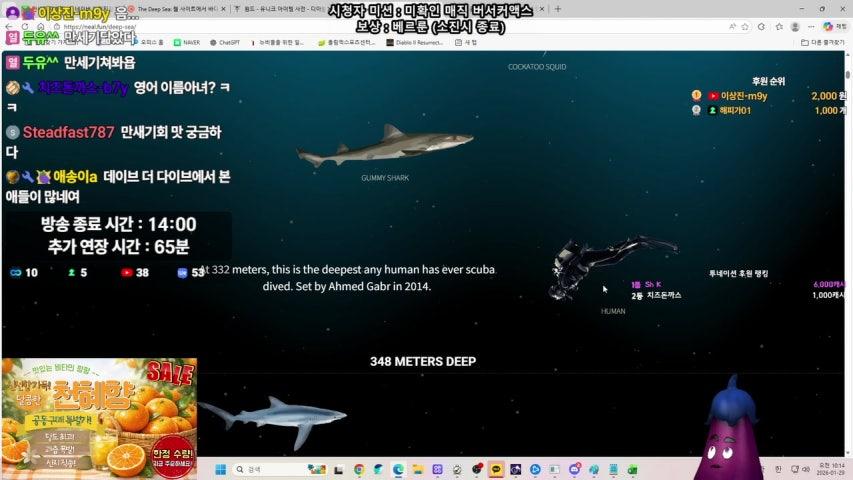The width and height of the screenshot is (853, 480).
Task: Click the blue infinity viewer count icon
Action: click(15, 273)
